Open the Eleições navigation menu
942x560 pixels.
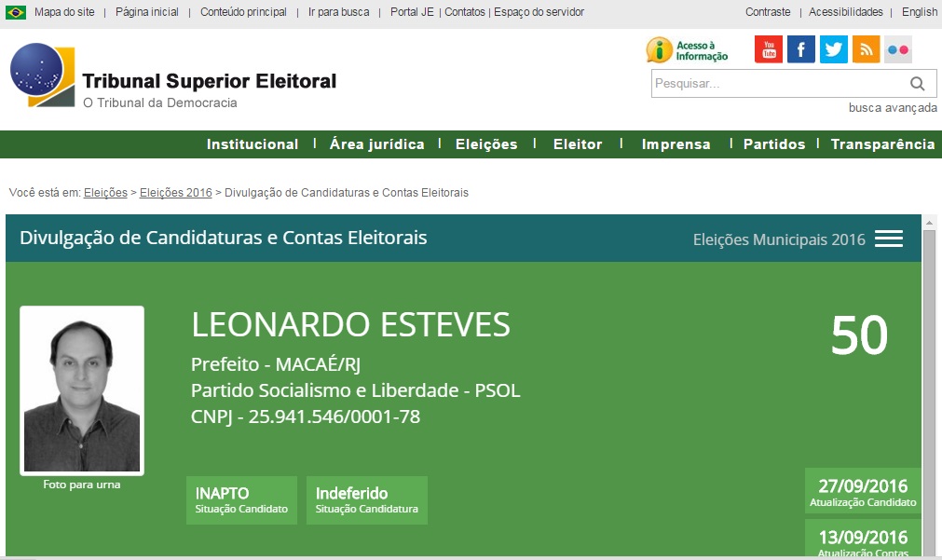486,144
